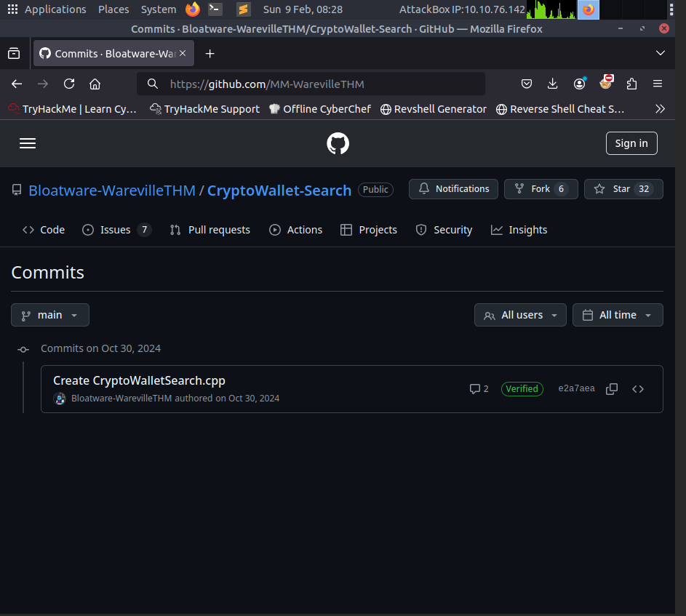Image resolution: width=686 pixels, height=616 pixels.
Task: Open the Offline CyberChef bookmark
Action: point(320,109)
